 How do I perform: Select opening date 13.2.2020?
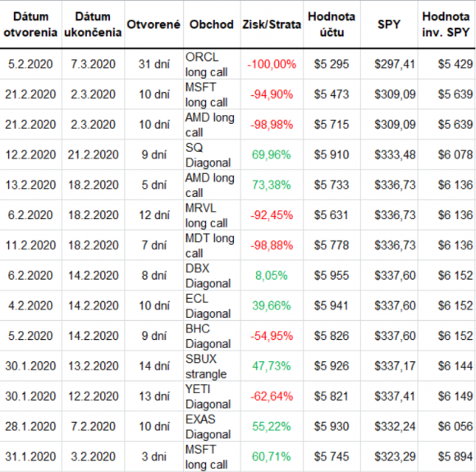30,185
